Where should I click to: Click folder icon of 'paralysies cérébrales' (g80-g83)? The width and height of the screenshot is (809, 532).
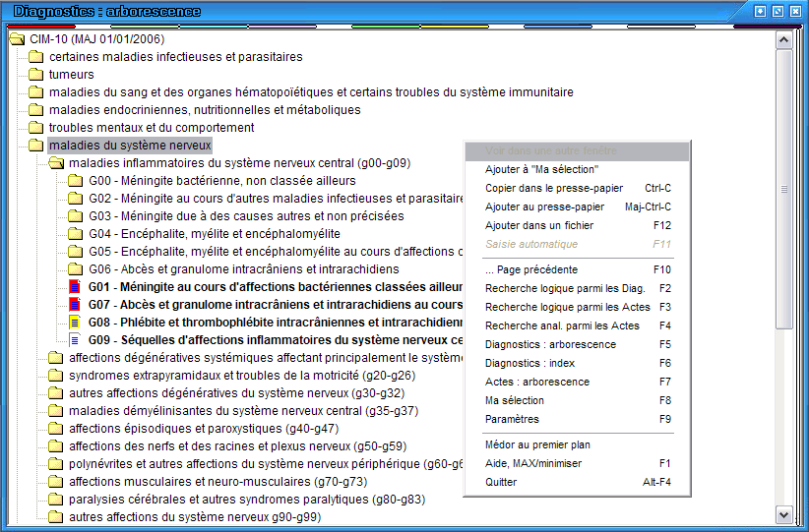pos(55,499)
